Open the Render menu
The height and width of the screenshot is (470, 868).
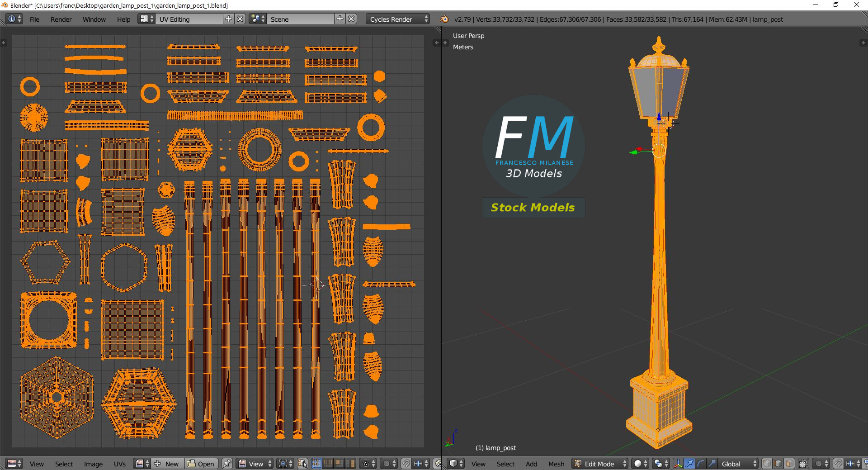[61, 19]
